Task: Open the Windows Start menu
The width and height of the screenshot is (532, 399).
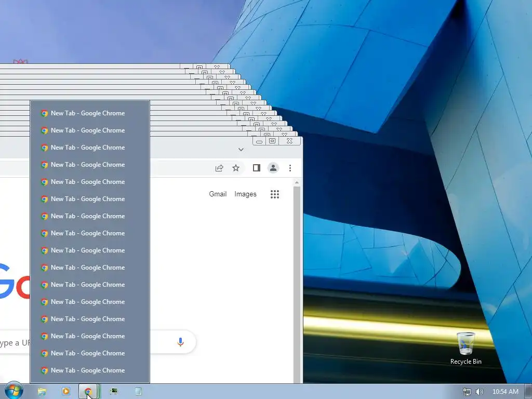Action: coord(14,391)
